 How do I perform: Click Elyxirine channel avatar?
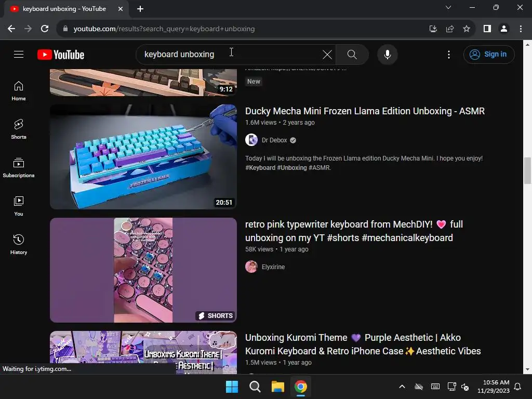pos(251,267)
